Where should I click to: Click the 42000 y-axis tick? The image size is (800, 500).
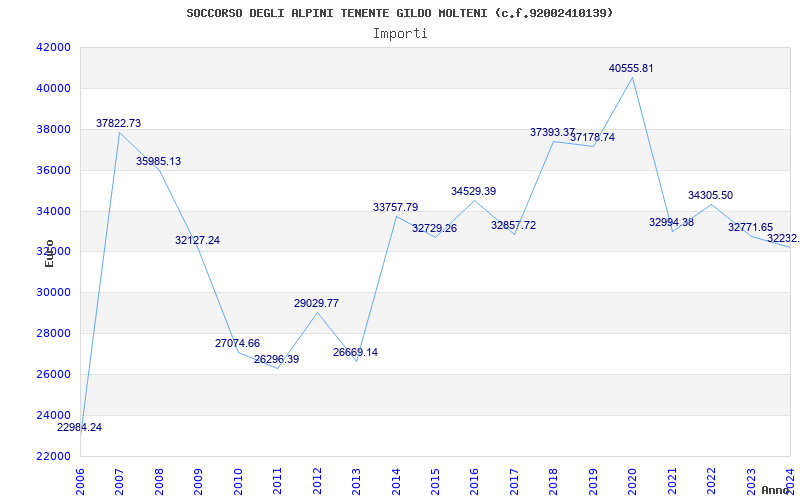53,47
